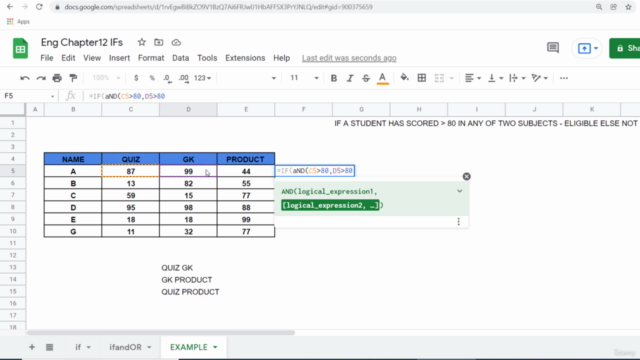Switch to the if sheet tab
The width and height of the screenshot is (640, 360).
point(78,347)
